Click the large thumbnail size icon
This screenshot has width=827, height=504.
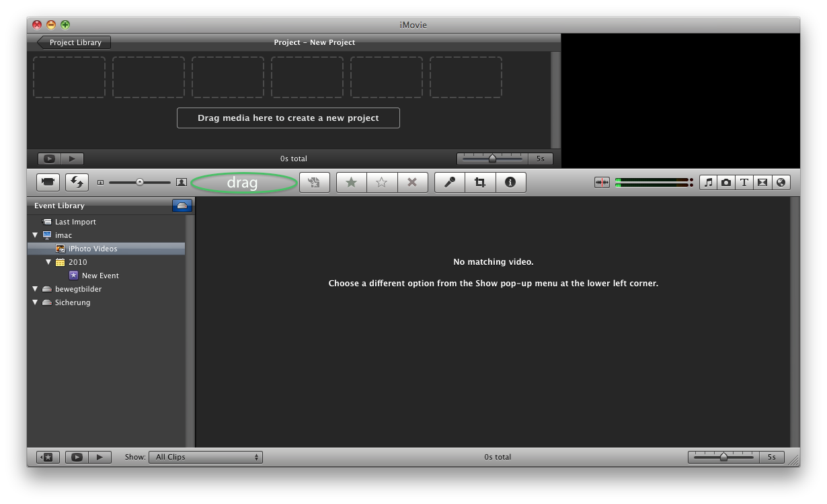[182, 182]
